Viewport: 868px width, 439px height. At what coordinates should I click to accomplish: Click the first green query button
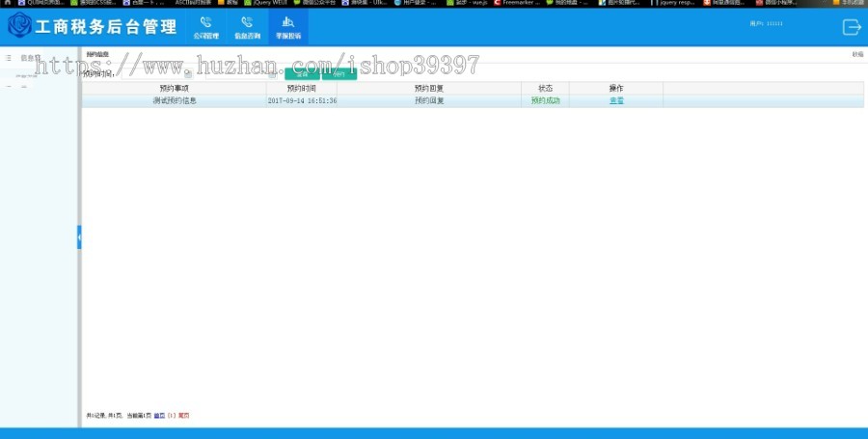click(x=302, y=73)
